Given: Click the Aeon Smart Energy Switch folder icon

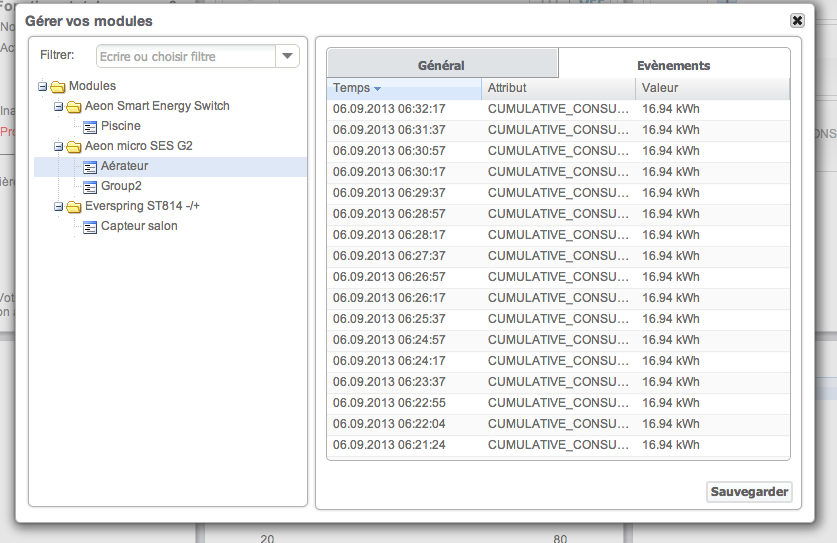Looking at the screenshot, I should point(73,106).
